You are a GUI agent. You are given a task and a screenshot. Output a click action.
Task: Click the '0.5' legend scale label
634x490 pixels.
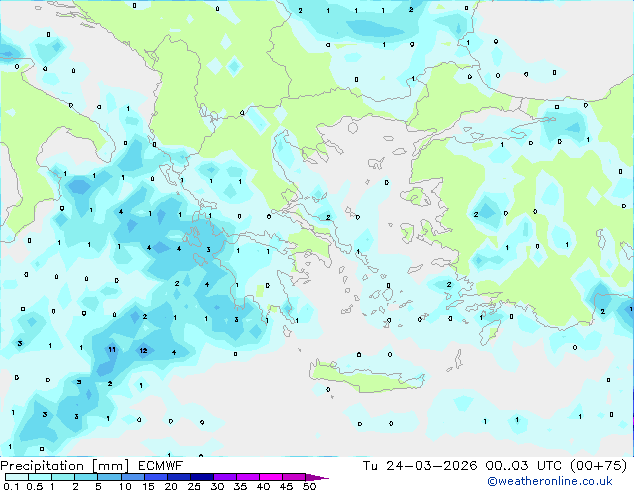pyautogui.click(x=35, y=486)
